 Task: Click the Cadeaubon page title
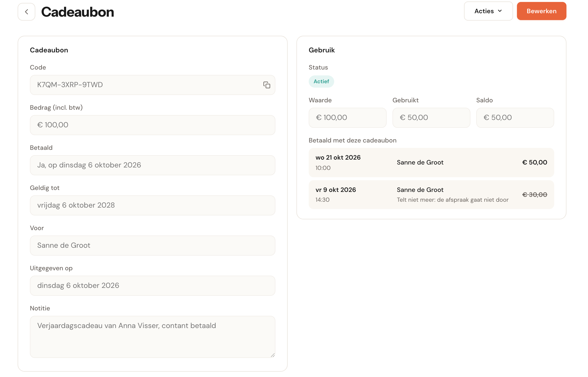[x=77, y=12]
